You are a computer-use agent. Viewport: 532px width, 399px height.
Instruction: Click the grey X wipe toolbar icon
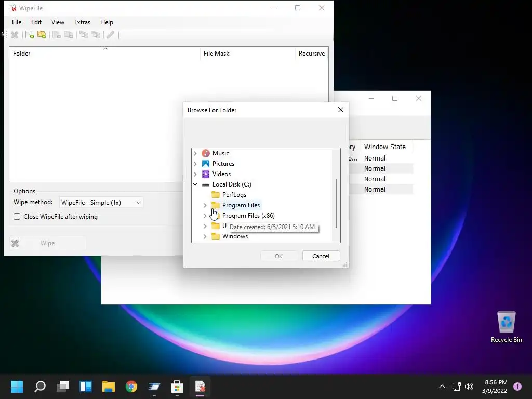[15, 35]
